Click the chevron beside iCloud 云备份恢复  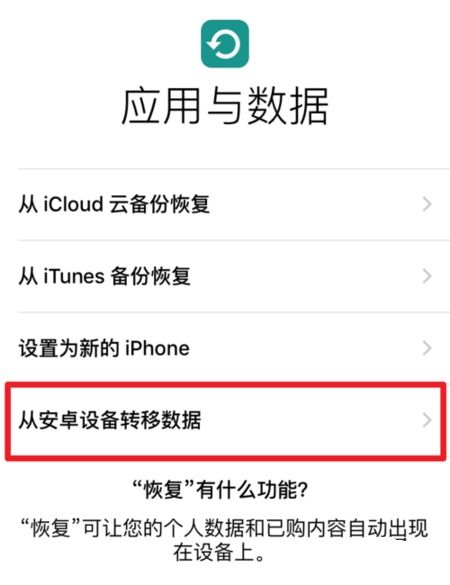(427, 204)
